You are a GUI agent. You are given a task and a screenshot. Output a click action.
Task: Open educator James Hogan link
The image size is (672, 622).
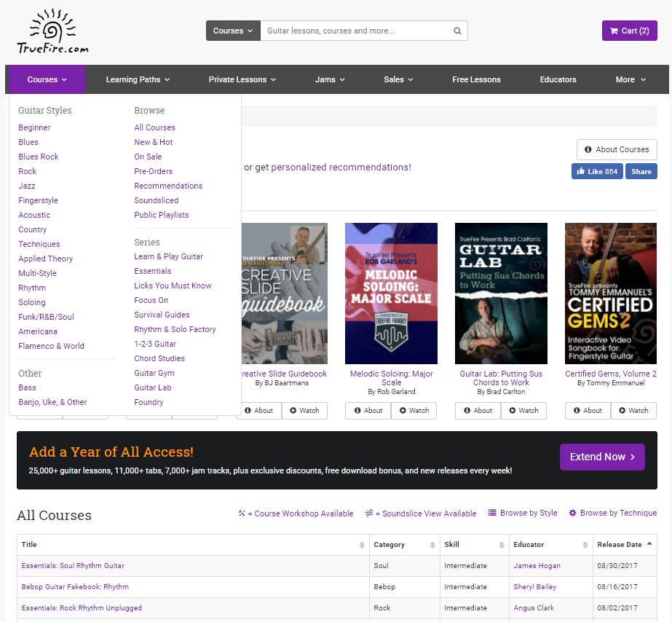tap(537, 565)
